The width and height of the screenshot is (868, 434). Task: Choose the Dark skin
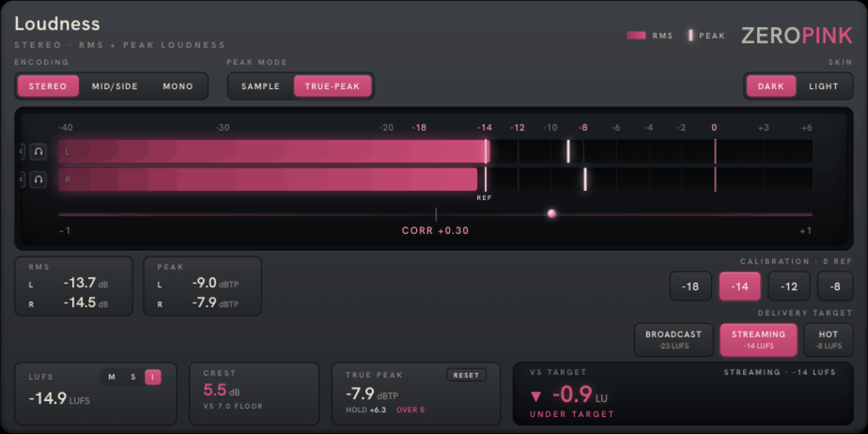pyautogui.click(x=771, y=86)
